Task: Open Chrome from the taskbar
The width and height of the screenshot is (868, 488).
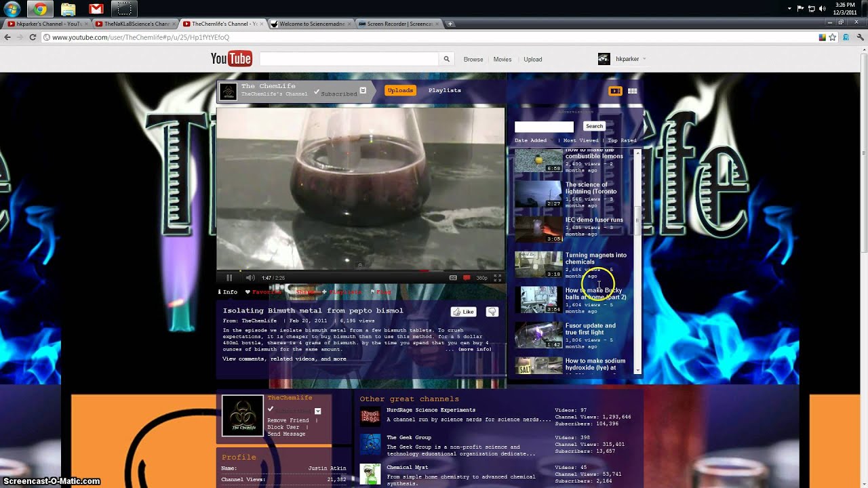Action: [40, 9]
